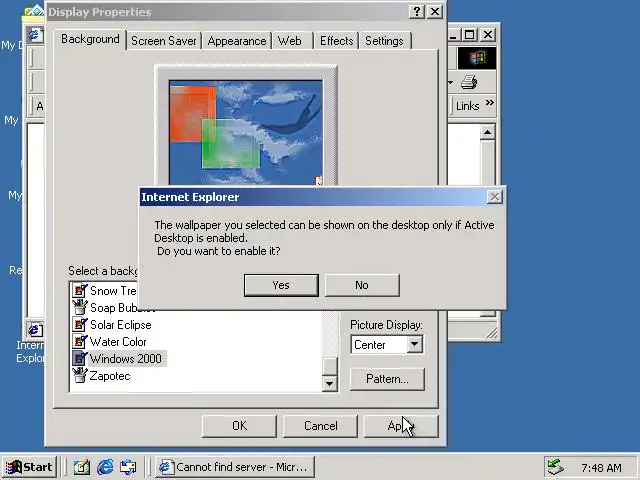Close the Internet Explorer browser window behind
The image size is (640, 480).
(x=488, y=35)
